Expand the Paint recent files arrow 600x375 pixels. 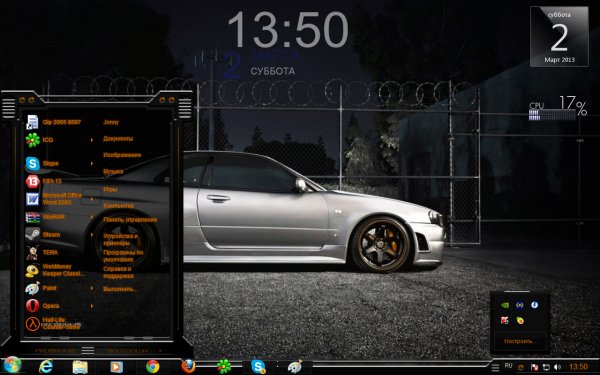(92, 288)
